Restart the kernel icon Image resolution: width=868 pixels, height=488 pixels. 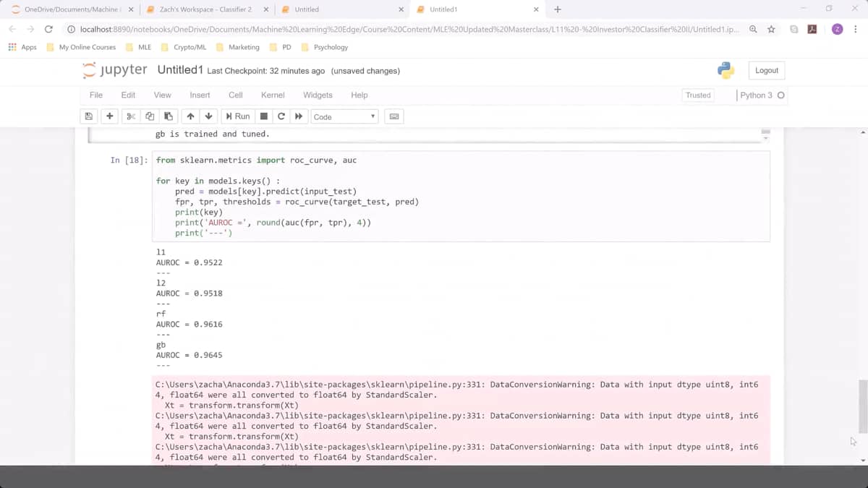point(281,116)
